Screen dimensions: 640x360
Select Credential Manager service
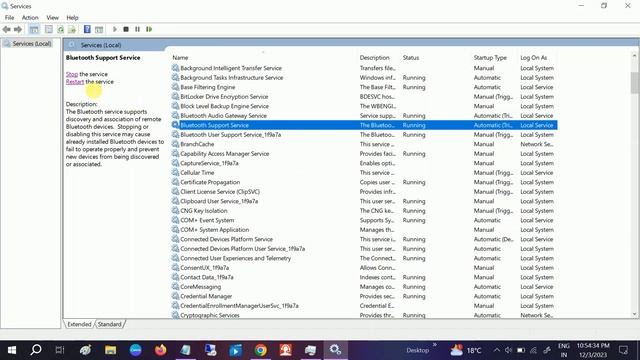364,296
